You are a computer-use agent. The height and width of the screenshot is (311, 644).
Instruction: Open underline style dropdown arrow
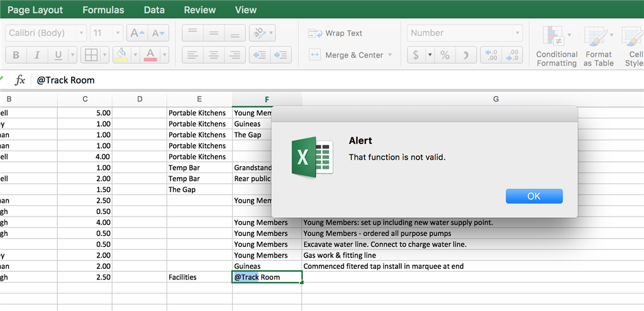pos(73,55)
